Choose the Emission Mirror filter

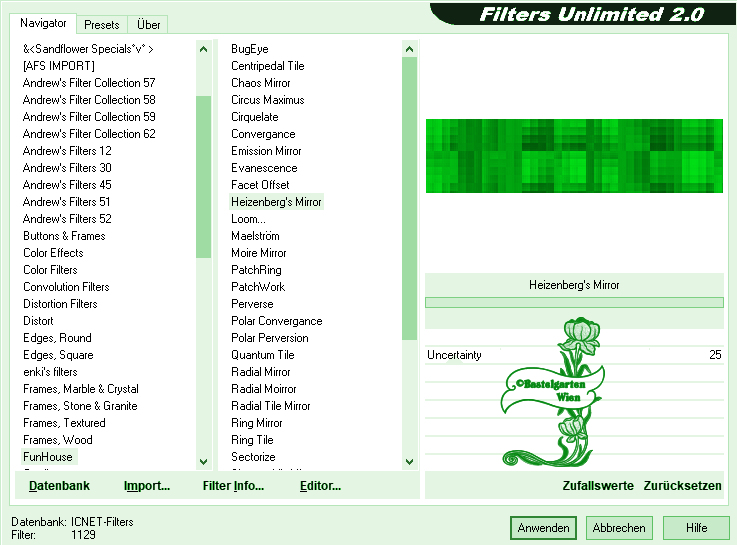coord(266,151)
